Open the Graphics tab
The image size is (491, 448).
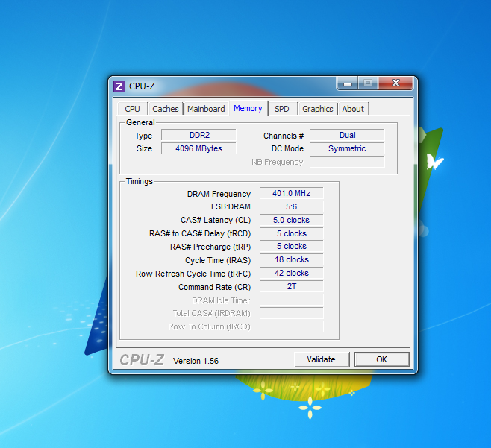click(x=318, y=109)
